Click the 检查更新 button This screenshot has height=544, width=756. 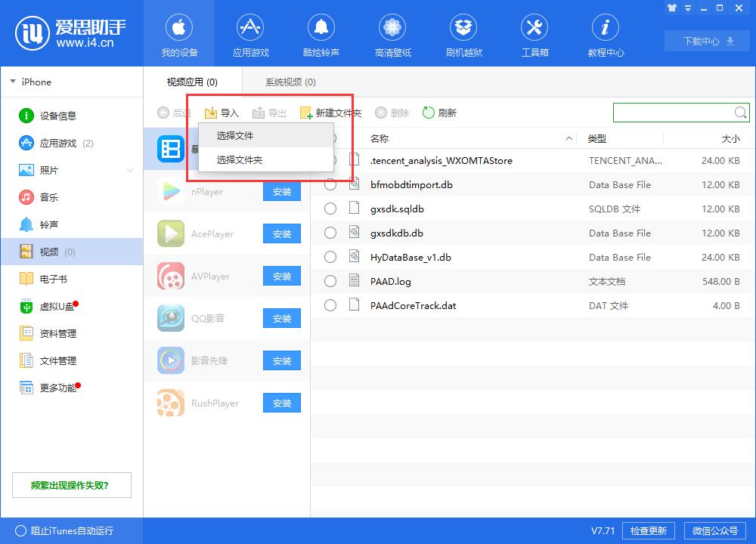[x=649, y=530]
